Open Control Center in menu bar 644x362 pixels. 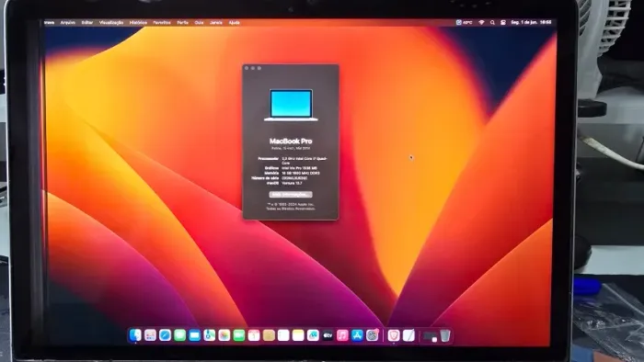pyautogui.click(x=503, y=23)
